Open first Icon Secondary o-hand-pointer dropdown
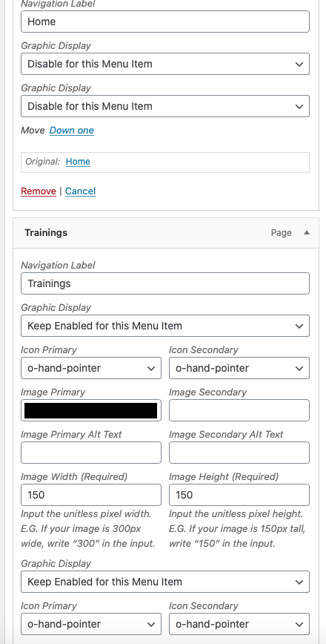Image resolution: width=326 pixels, height=644 pixels. 239,368
